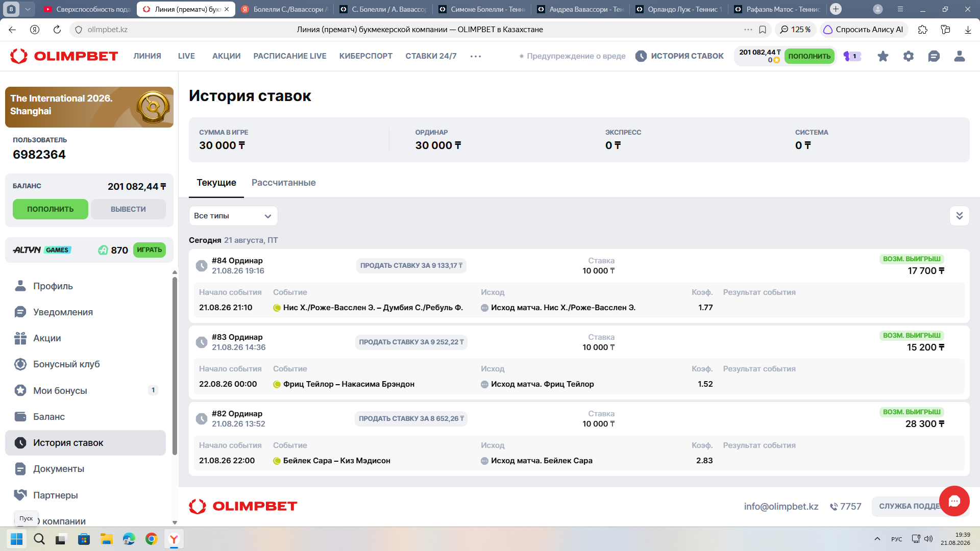Open a new browser tab
This screenshot has height=551, width=980.
836,9
